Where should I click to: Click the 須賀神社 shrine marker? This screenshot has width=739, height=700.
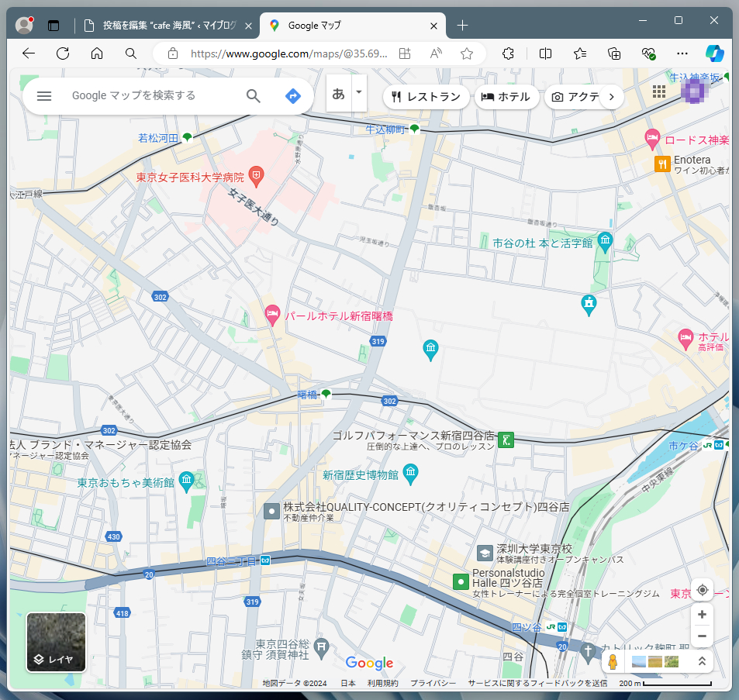pyautogui.click(x=322, y=649)
